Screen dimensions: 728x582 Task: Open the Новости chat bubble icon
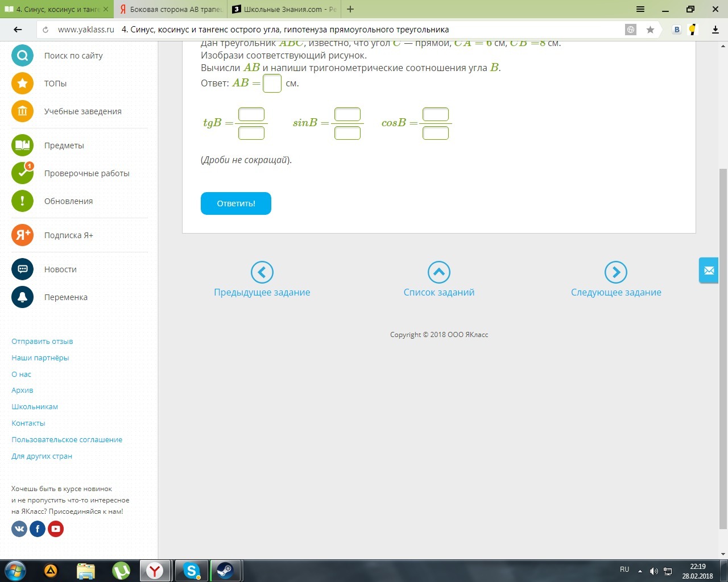pos(22,269)
